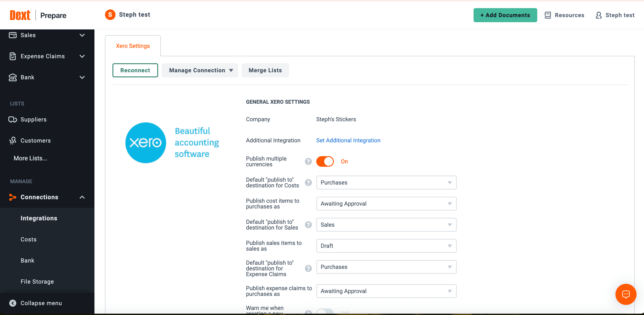Click the Reconnect button

(135, 70)
